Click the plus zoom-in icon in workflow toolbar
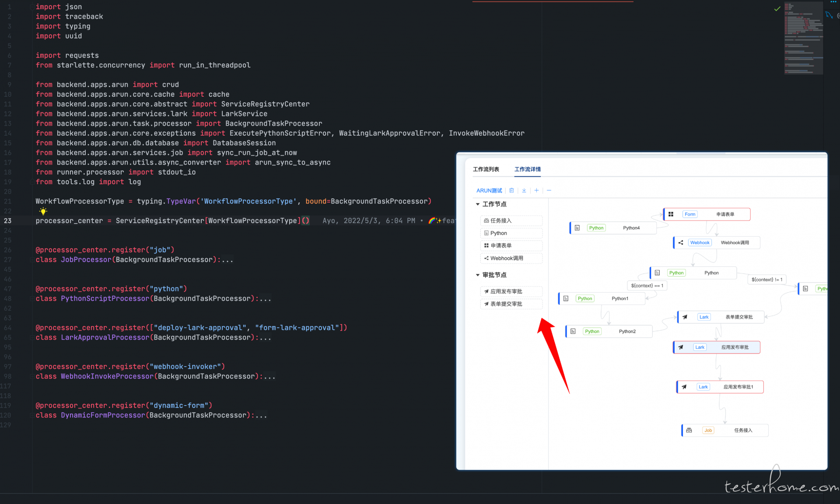This screenshot has width=840, height=504. pos(536,190)
